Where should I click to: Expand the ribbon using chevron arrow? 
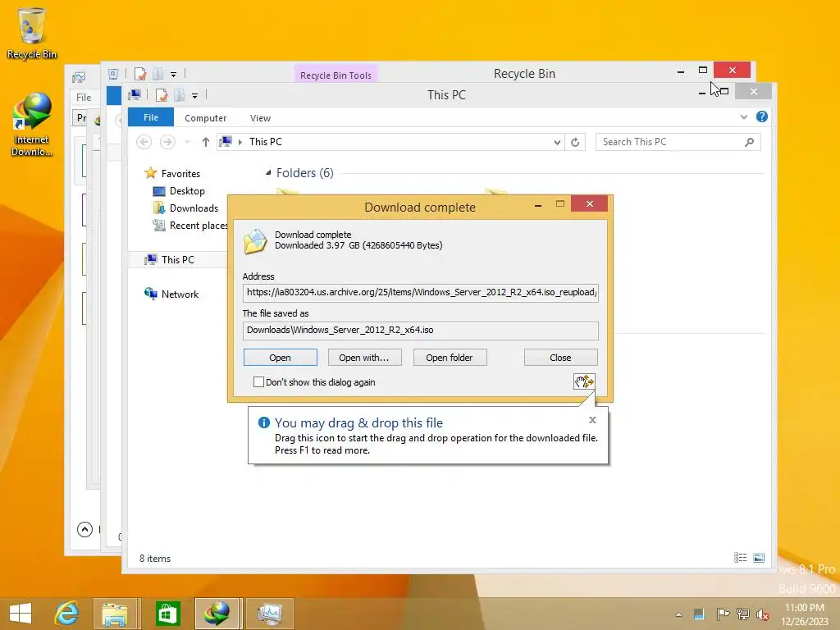click(743, 116)
